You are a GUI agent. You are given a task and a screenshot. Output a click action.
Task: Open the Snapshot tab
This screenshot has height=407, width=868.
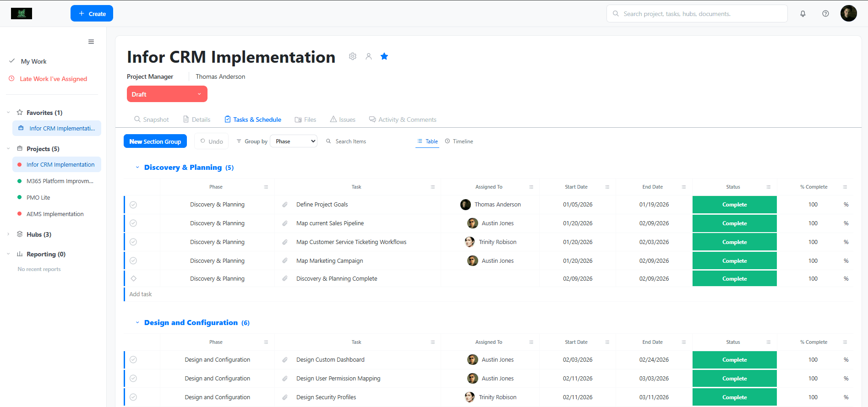point(152,119)
